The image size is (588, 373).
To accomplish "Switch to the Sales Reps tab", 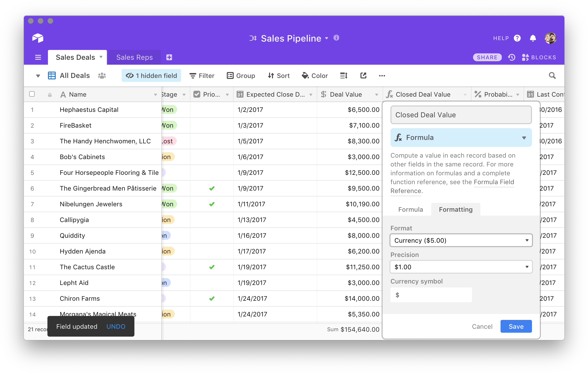I will (134, 57).
